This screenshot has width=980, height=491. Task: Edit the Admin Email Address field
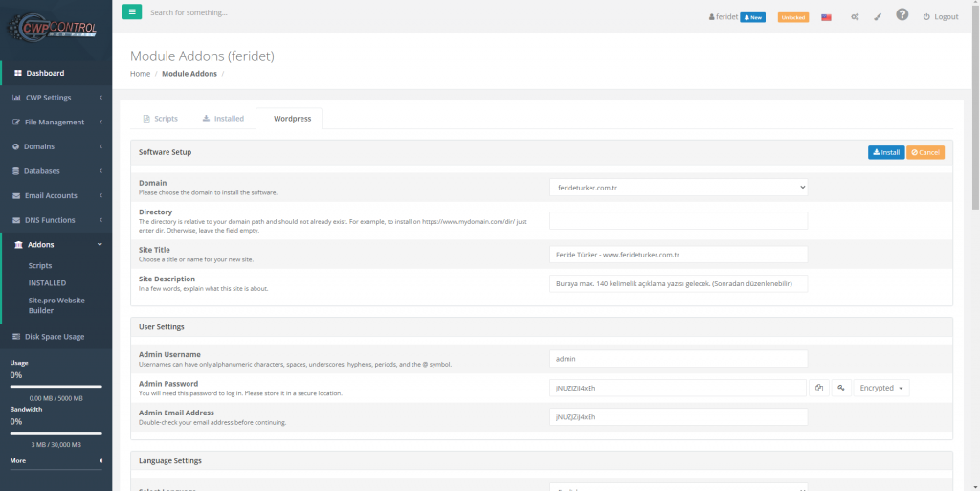tap(679, 416)
